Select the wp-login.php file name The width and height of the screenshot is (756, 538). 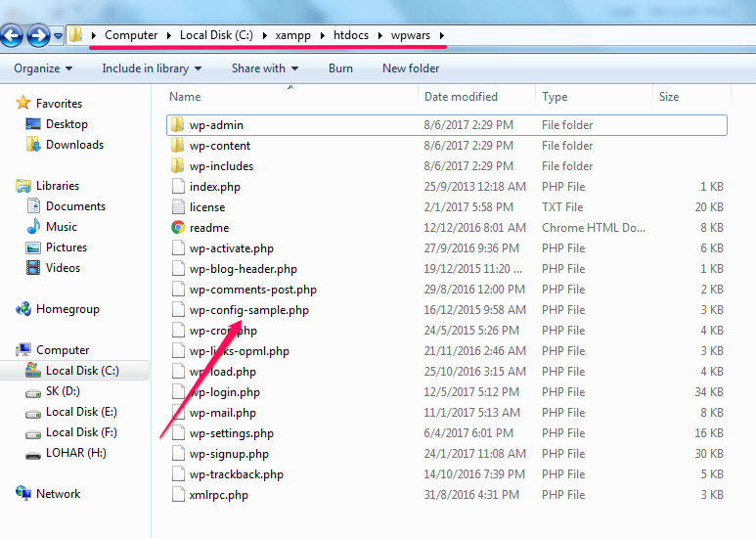(x=224, y=392)
